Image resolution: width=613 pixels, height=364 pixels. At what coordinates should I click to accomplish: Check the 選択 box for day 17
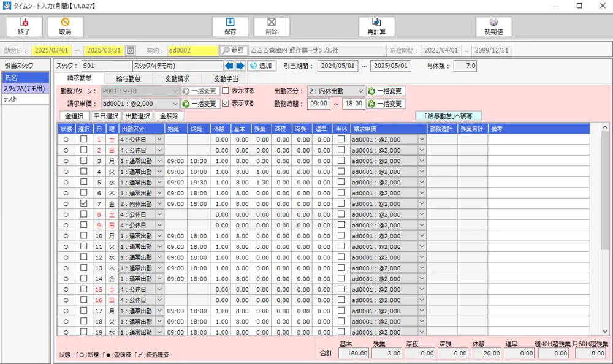tap(83, 311)
